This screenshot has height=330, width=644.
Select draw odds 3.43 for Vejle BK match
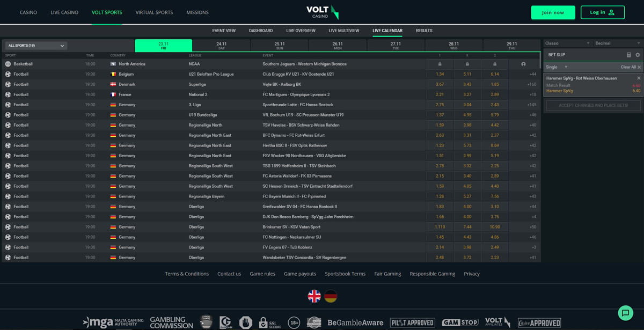(x=467, y=84)
